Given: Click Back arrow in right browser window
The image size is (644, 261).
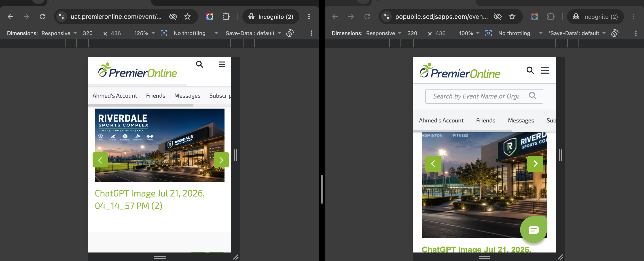Looking at the screenshot, I should point(335,17).
